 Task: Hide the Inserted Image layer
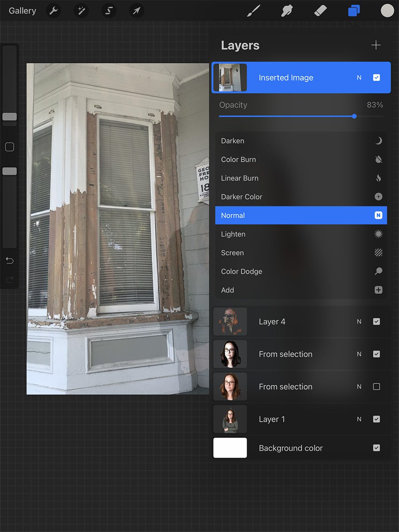click(376, 77)
